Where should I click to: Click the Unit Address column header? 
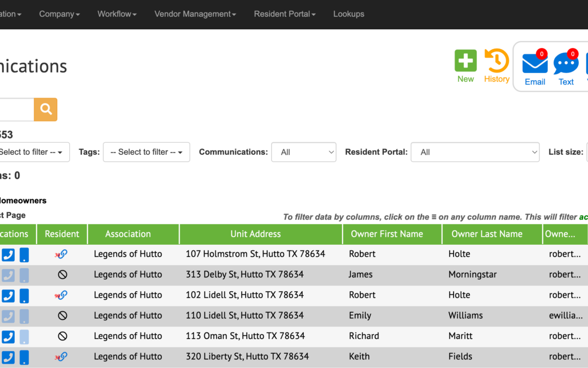(255, 234)
